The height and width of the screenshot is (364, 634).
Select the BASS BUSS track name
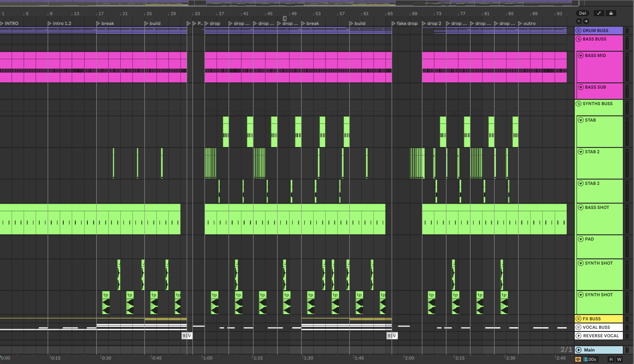point(595,39)
